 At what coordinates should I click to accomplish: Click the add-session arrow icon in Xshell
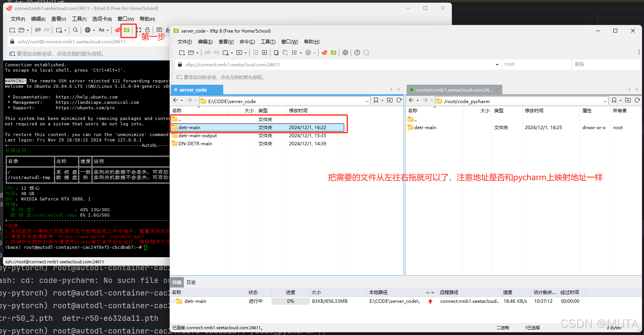tap(12, 54)
